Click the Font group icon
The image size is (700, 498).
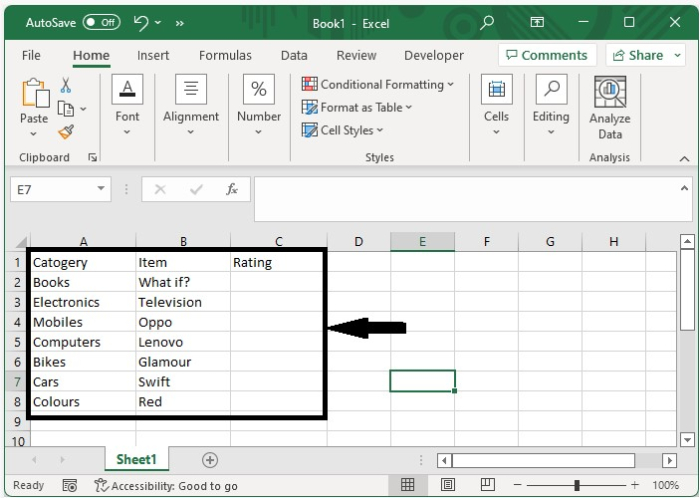tap(127, 89)
